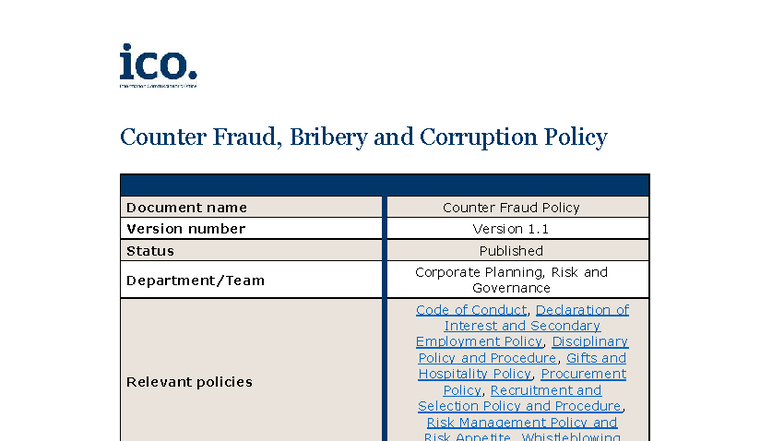784x441 pixels.
Task: Go to the Procurement Policy link
Action: pyautogui.click(x=583, y=374)
